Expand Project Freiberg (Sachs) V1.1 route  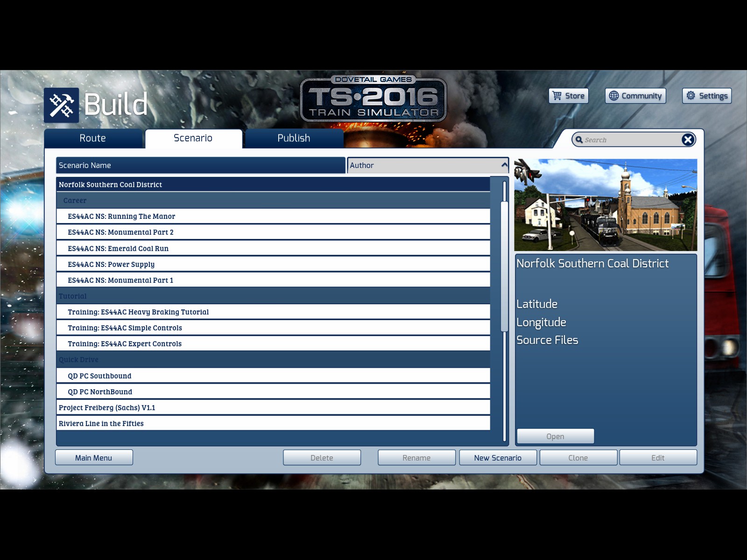[273, 407]
